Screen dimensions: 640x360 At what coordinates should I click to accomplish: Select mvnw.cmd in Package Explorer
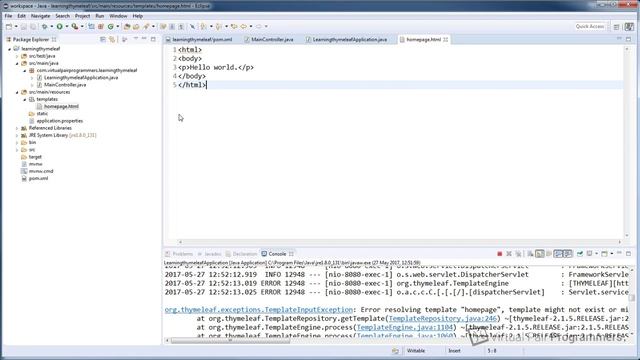coord(41,171)
